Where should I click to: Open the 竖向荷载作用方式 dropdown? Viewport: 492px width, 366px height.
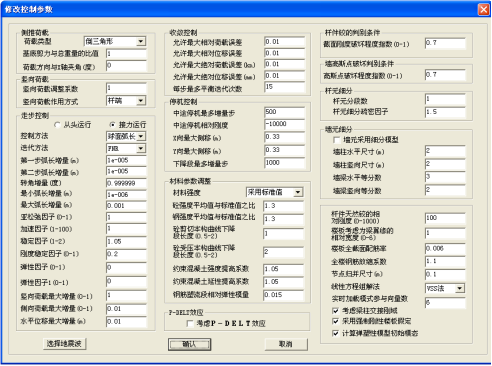(126, 100)
